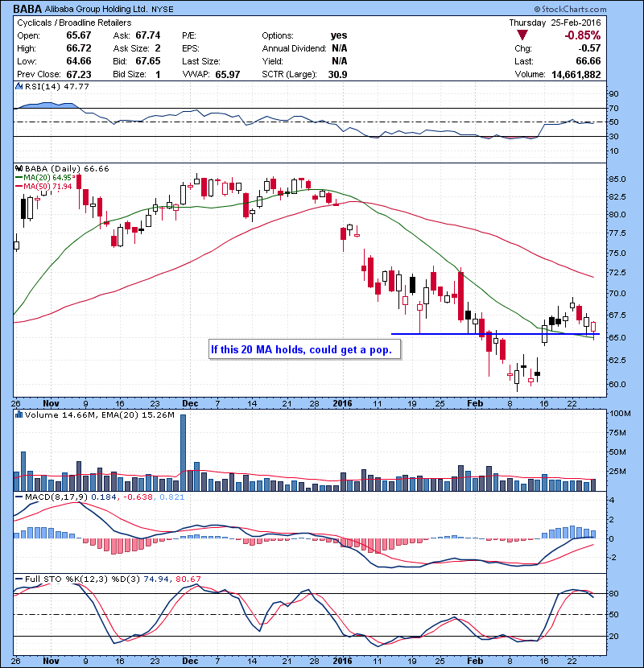This screenshot has height=668, width=644.
Task: Click the 75M volume axis label
Action: pyautogui.click(x=618, y=433)
